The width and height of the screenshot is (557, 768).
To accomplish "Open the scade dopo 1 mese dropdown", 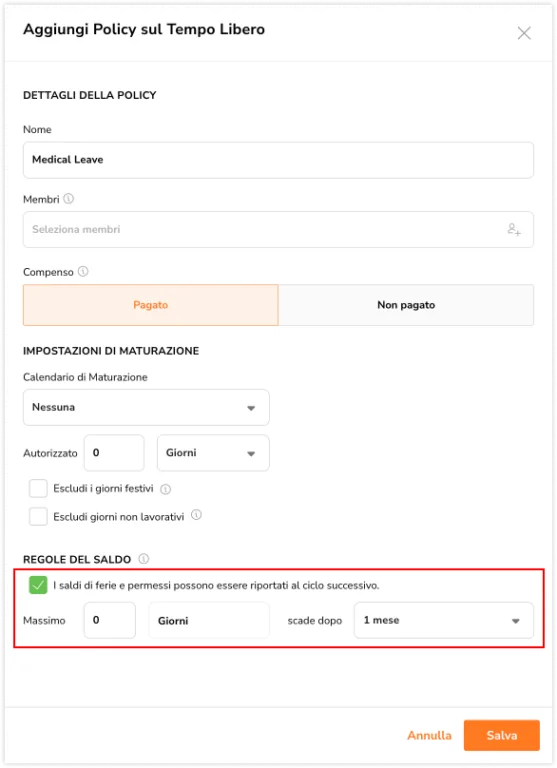I will pos(444,621).
